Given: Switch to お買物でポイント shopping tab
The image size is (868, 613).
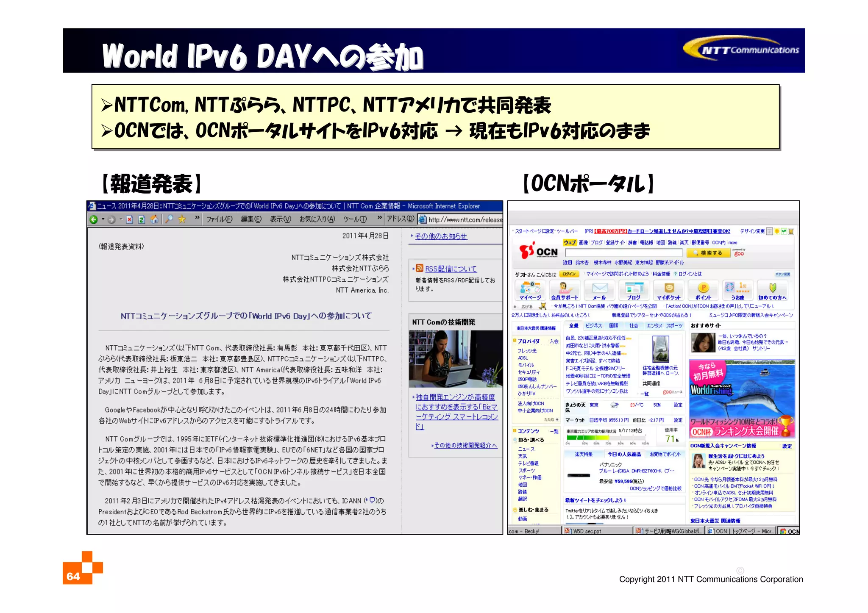Looking at the screenshot, I should tap(665, 454).
